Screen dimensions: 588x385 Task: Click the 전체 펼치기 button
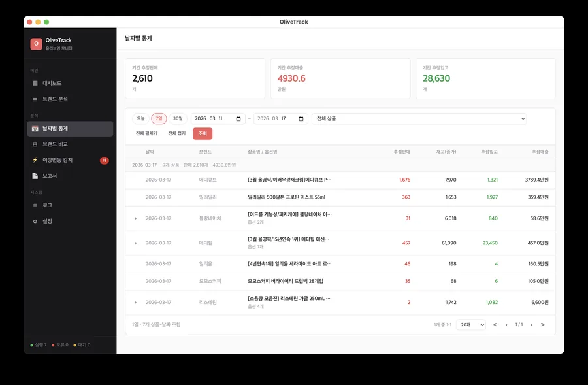(146, 133)
